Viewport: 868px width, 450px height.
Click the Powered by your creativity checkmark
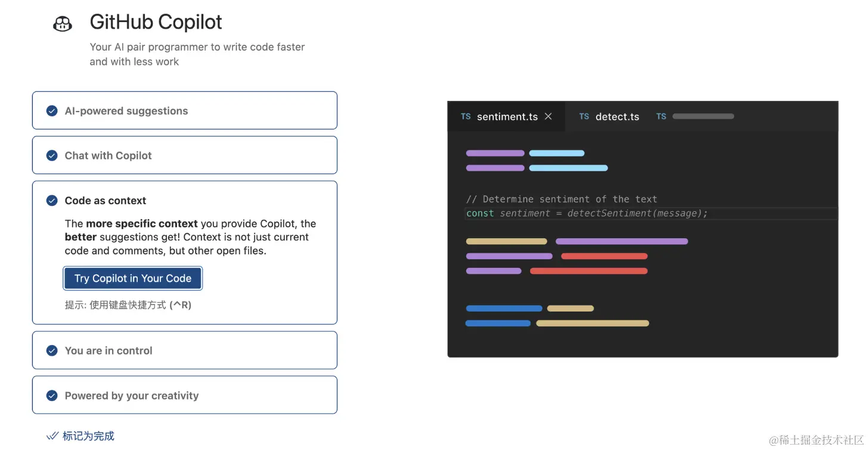click(52, 396)
